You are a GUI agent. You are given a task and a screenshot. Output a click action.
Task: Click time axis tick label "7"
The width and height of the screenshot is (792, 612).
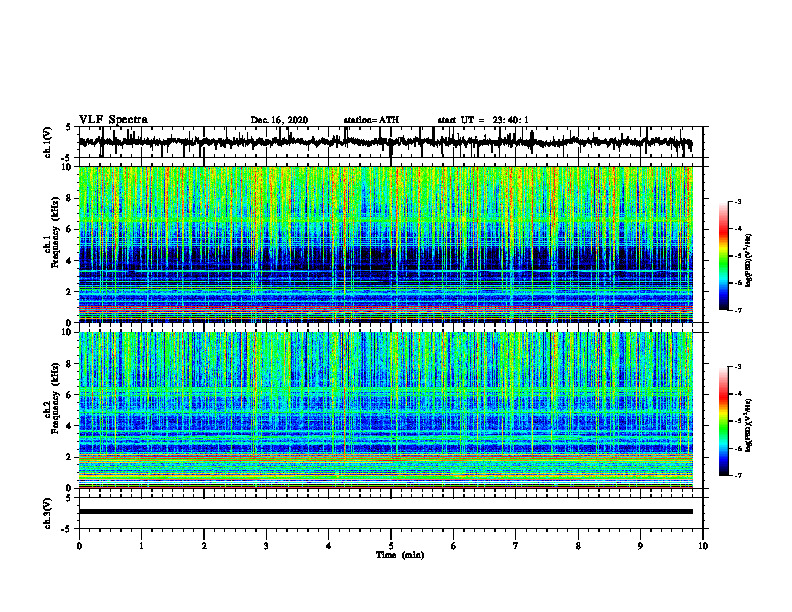pos(516,545)
